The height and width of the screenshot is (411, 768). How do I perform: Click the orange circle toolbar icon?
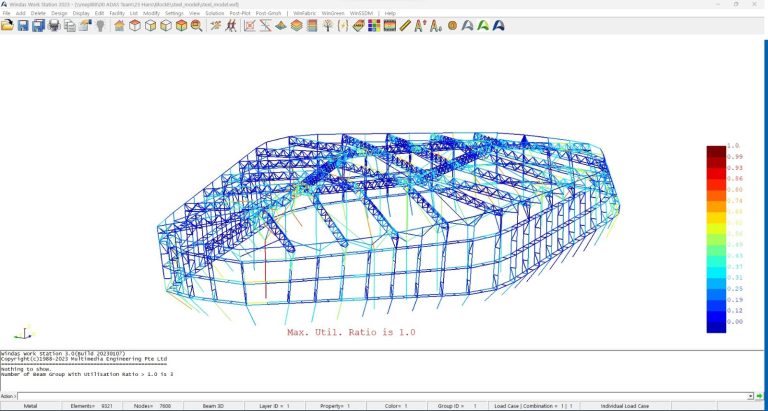click(452, 25)
